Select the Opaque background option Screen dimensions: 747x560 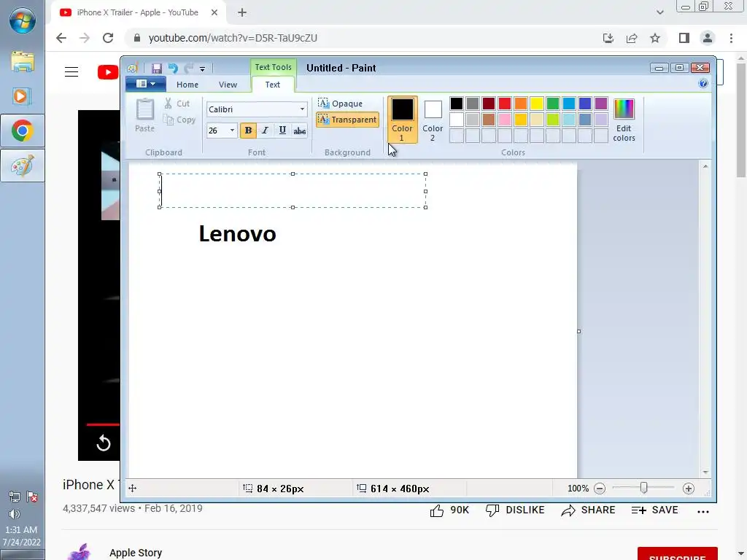click(341, 104)
